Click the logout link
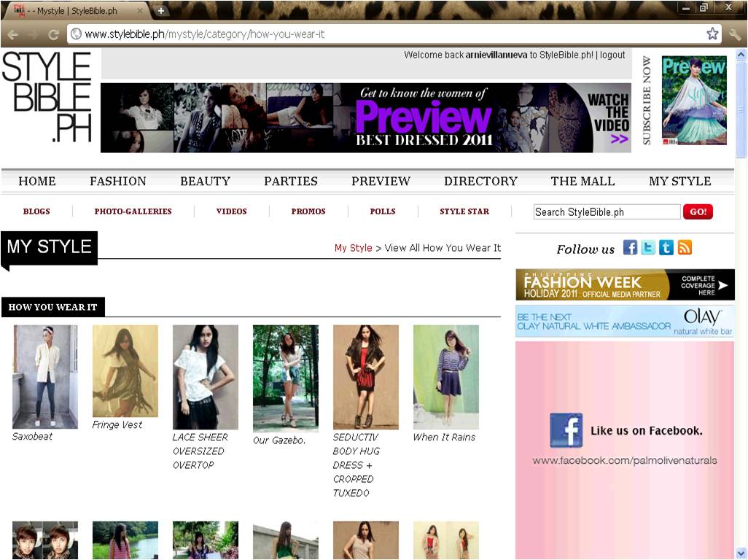This screenshot has height=560, width=748. pyautogui.click(x=612, y=55)
